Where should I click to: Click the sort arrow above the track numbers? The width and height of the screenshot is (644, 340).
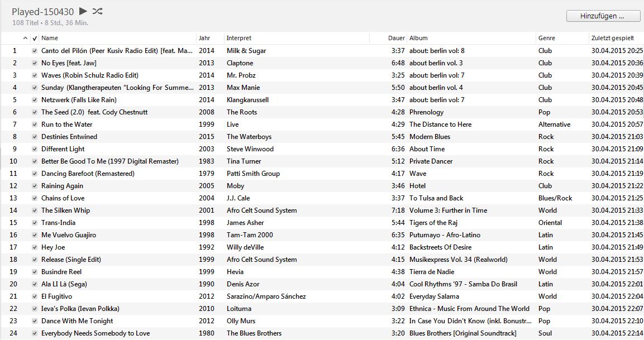pyautogui.click(x=25, y=38)
